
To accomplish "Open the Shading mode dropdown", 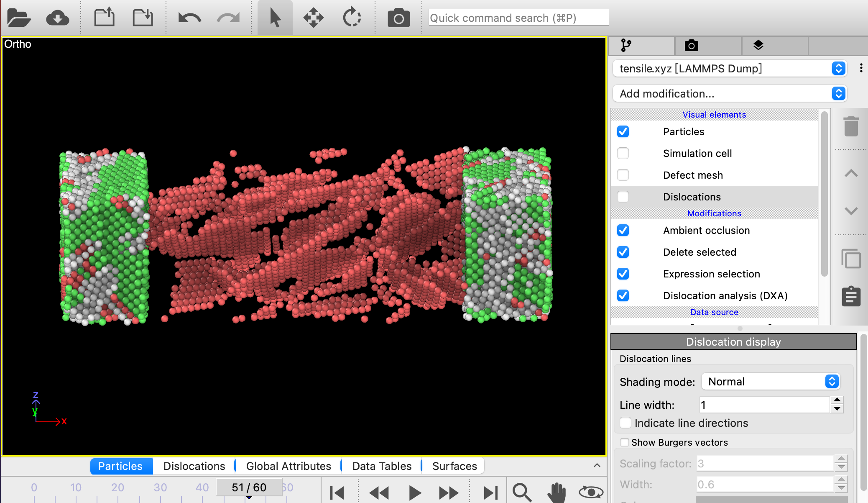I will pos(770,382).
